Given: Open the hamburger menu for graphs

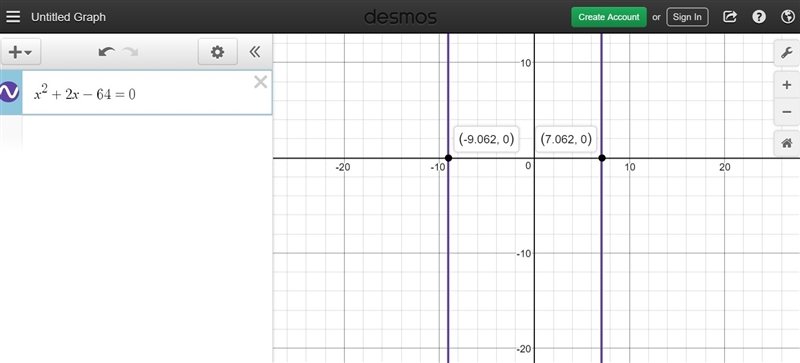Looking at the screenshot, I should pos(13,17).
